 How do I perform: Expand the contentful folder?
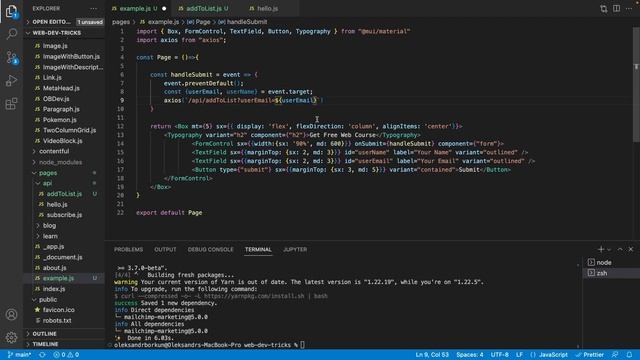pos(64,151)
